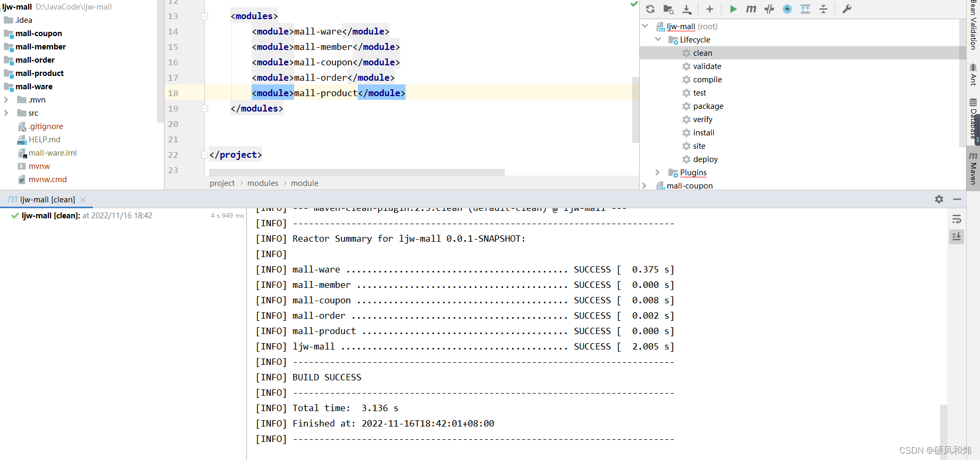The width and height of the screenshot is (980, 460).
Task: Generate sources and update folders icon
Action: [668, 9]
